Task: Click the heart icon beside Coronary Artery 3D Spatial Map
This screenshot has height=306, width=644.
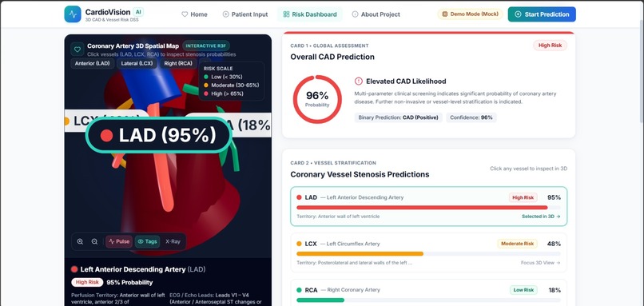Action: [78, 50]
